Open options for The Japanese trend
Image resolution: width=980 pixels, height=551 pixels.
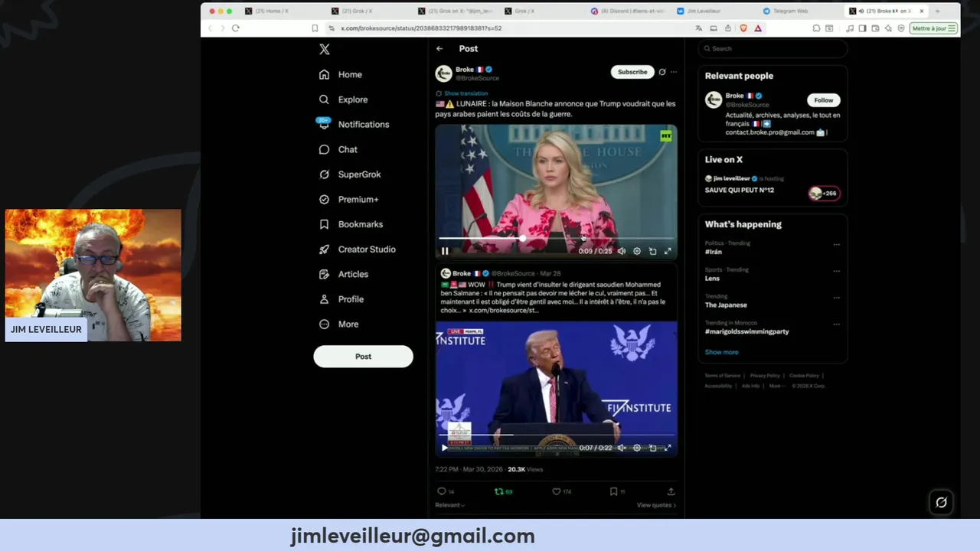(836, 298)
